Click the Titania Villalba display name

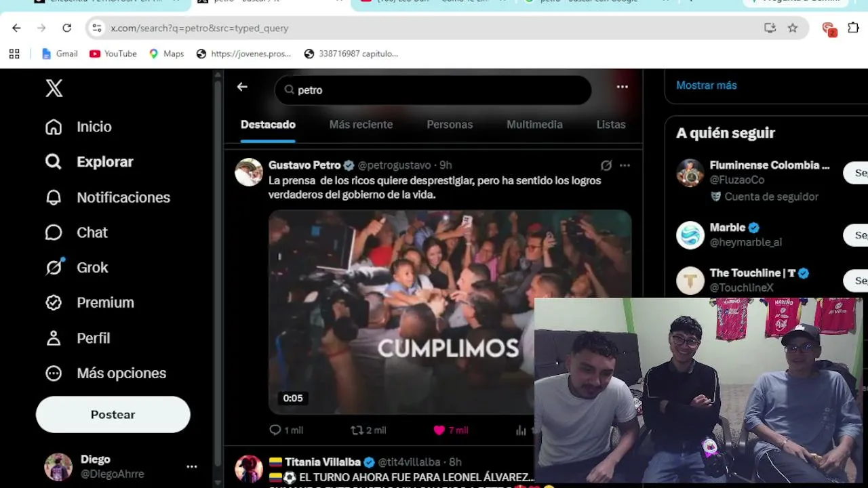[323, 462]
